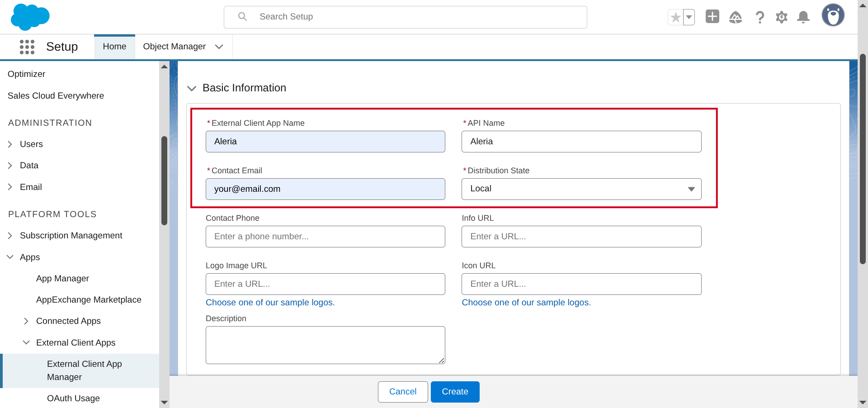
Task: Click the page vertical scrollbar thumb
Action: (863, 158)
